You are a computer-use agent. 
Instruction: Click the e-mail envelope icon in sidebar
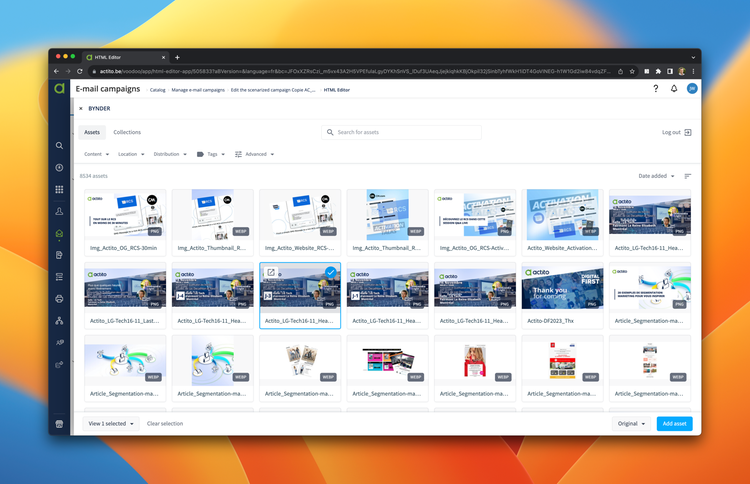click(x=60, y=234)
